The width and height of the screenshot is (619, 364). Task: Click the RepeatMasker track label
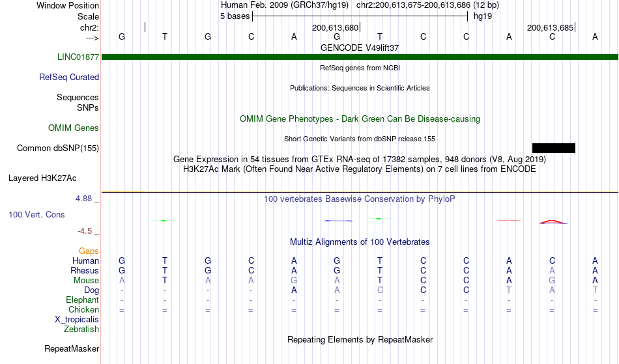[x=72, y=348]
